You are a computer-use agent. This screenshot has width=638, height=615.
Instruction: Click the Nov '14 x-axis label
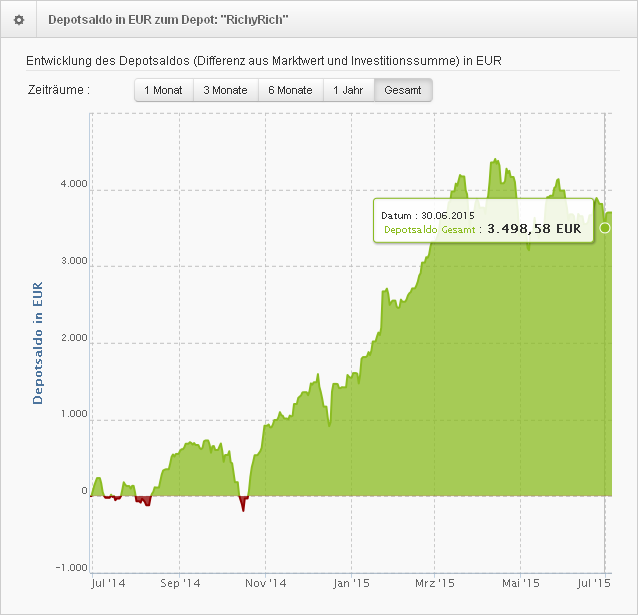click(x=266, y=582)
